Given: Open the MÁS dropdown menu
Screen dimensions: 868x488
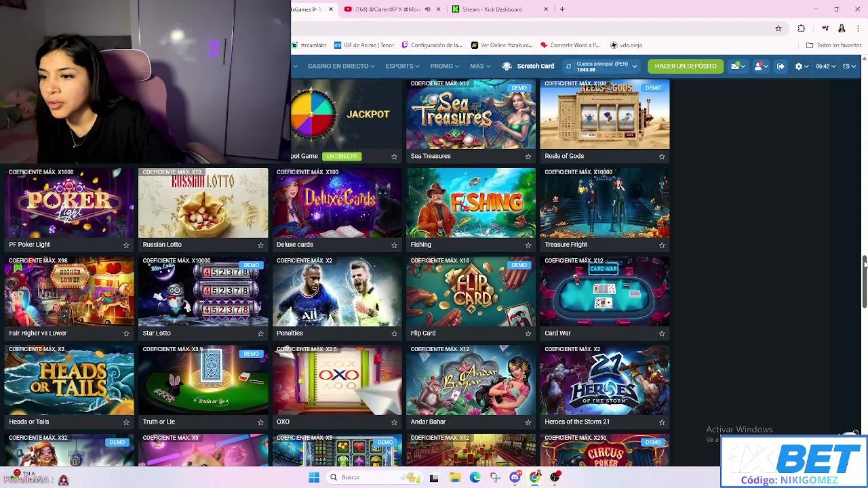Looking at the screenshot, I should pyautogui.click(x=480, y=66).
